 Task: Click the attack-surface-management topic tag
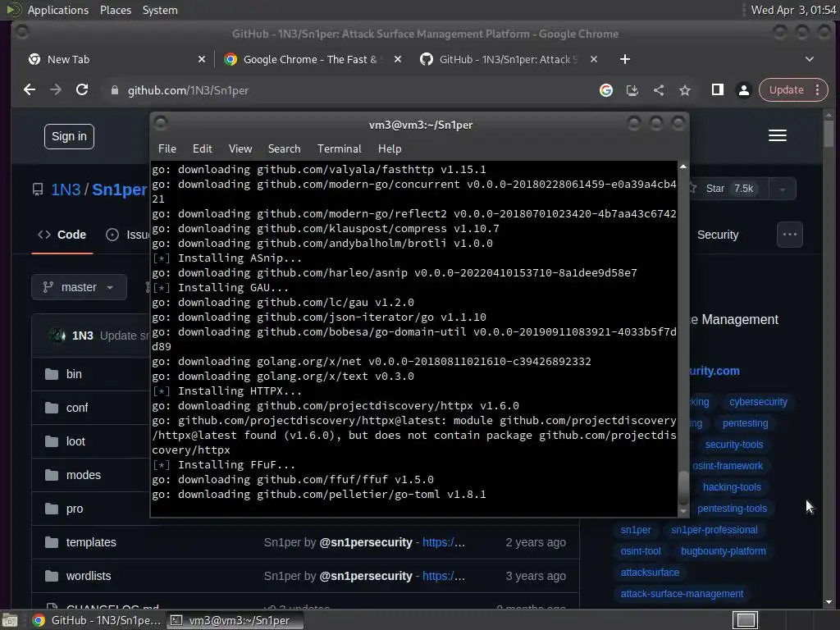682,594
